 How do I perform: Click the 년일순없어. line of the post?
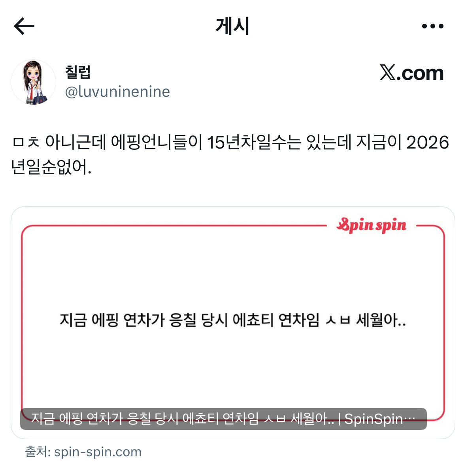[51, 167]
